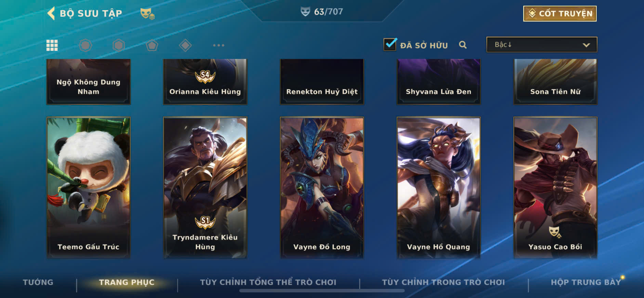Select the all-skins grid filter icon
The width and height of the screenshot is (644, 298).
pos(52,45)
